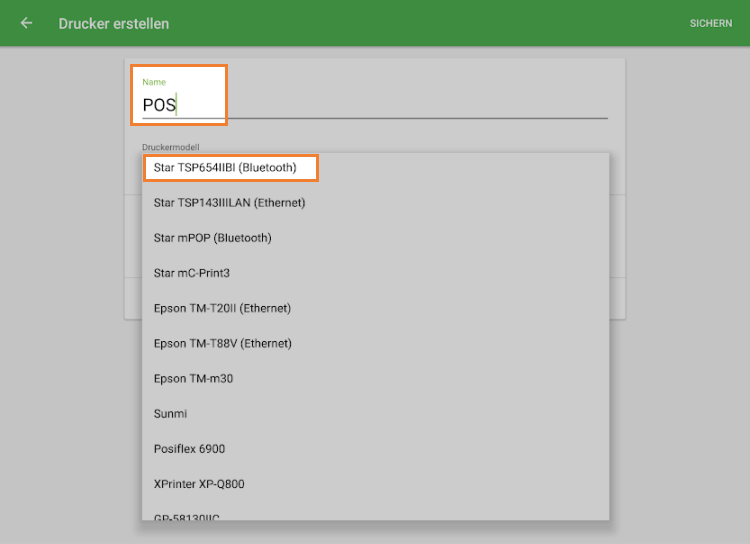
Task: Select Sunmi as printer model
Action: click(170, 414)
